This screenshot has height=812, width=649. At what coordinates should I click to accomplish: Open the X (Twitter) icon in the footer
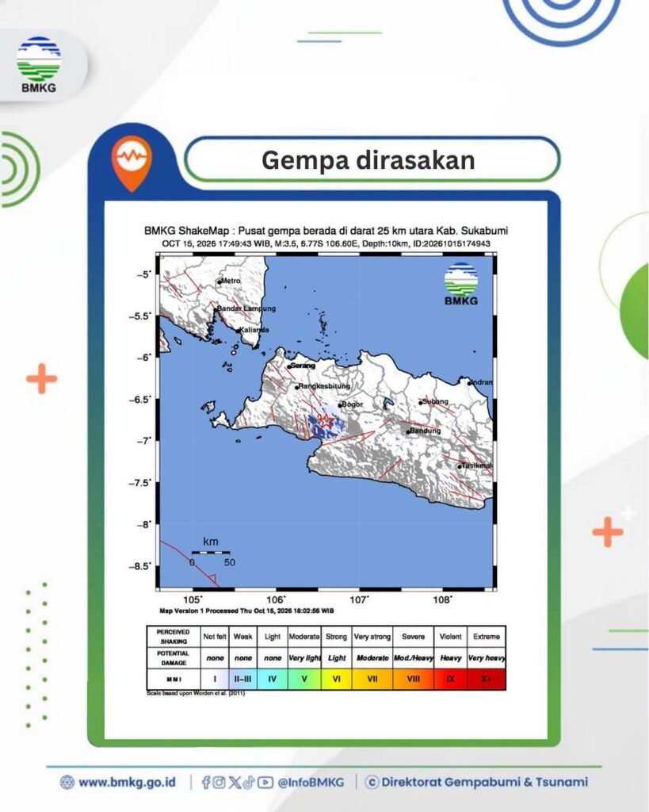tap(235, 782)
